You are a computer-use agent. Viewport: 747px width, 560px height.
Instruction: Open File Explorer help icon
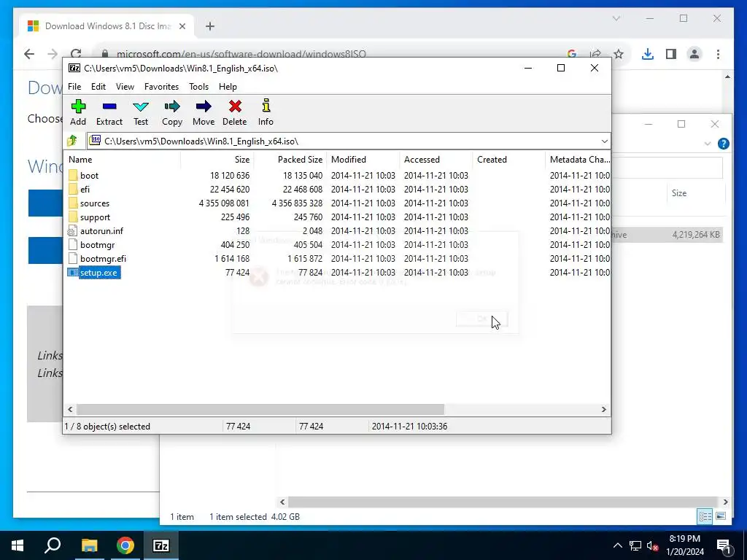point(723,144)
